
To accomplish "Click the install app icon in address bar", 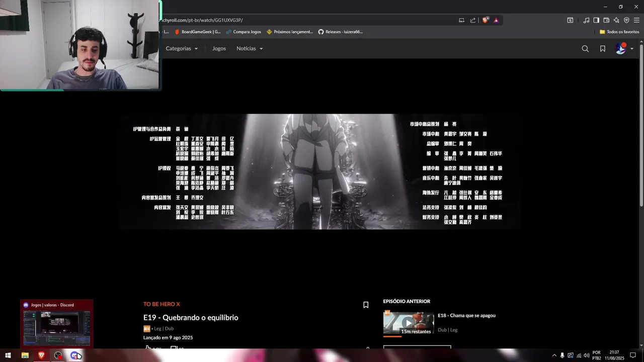I will [461, 20].
